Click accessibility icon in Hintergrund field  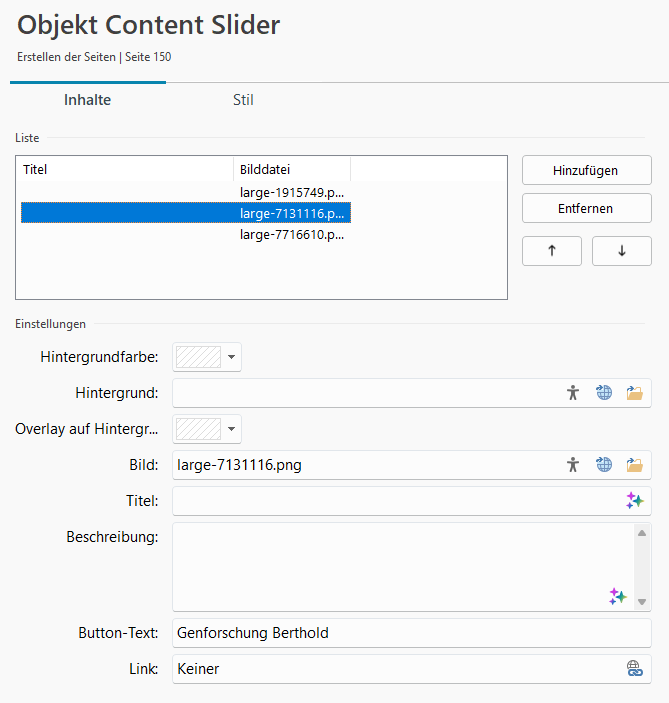click(573, 393)
